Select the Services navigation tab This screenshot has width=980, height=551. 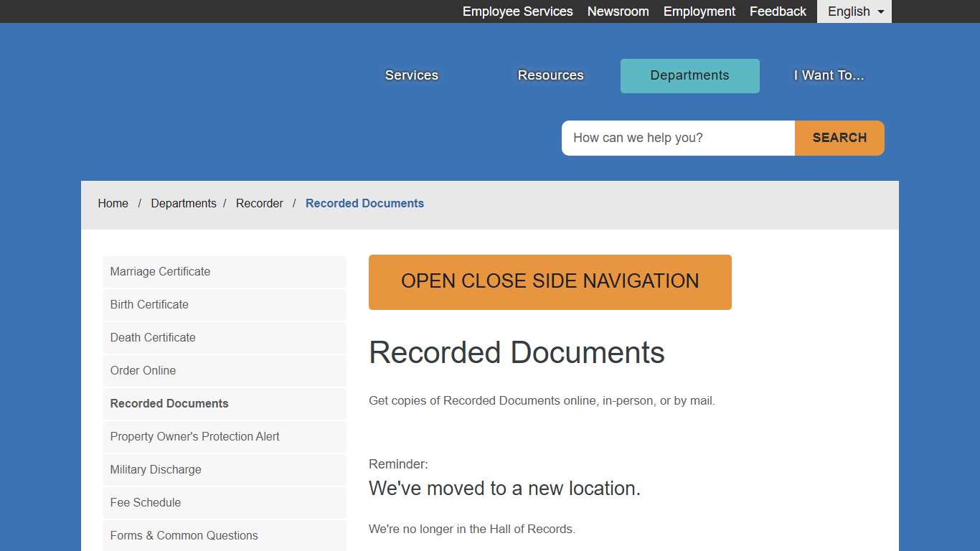[x=411, y=75]
